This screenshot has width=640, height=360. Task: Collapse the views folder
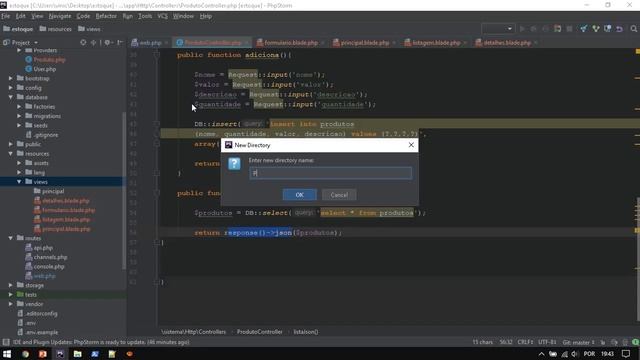(19, 182)
